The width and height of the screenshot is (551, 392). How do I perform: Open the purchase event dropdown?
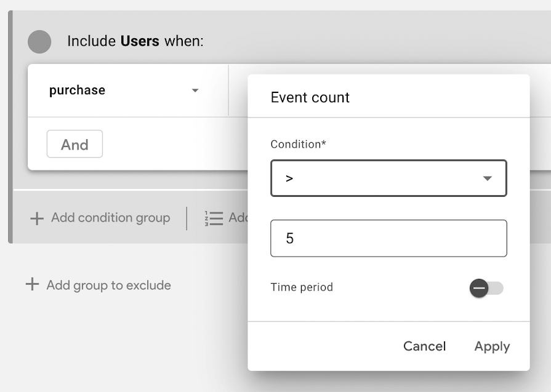point(124,90)
